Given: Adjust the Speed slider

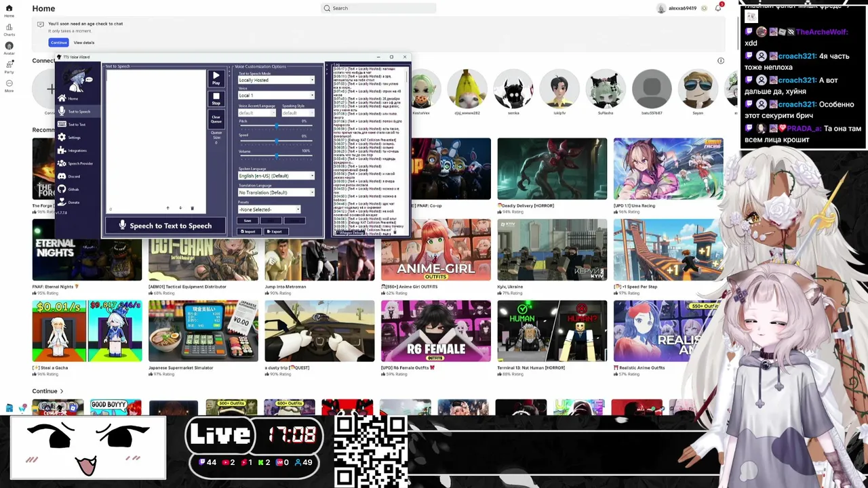Looking at the screenshot, I should [276, 141].
